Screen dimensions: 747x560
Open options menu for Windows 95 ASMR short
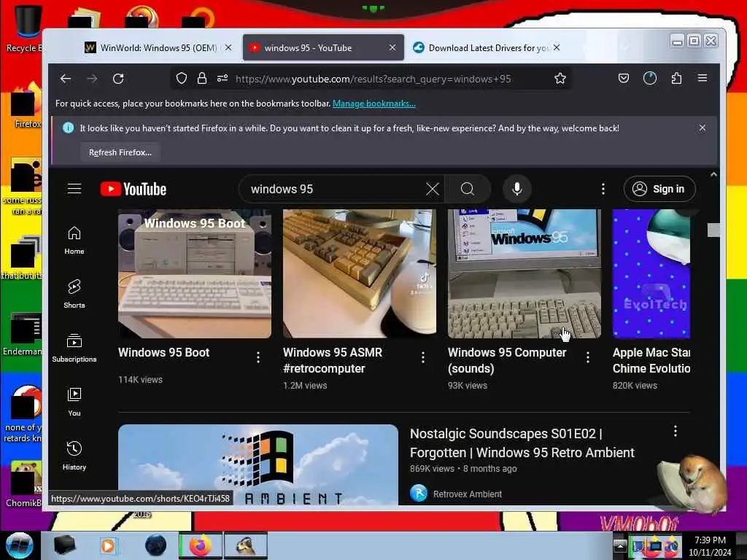pyautogui.click(x=423, y=357)
